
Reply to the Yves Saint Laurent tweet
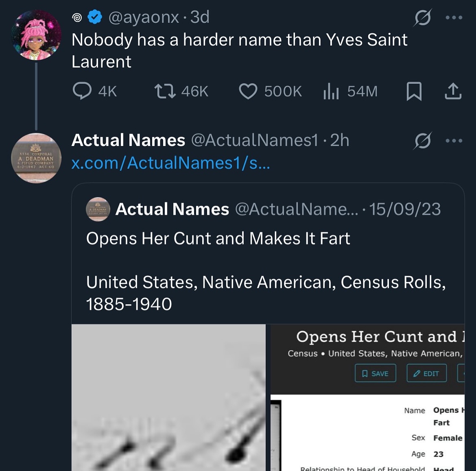point(82,91)
